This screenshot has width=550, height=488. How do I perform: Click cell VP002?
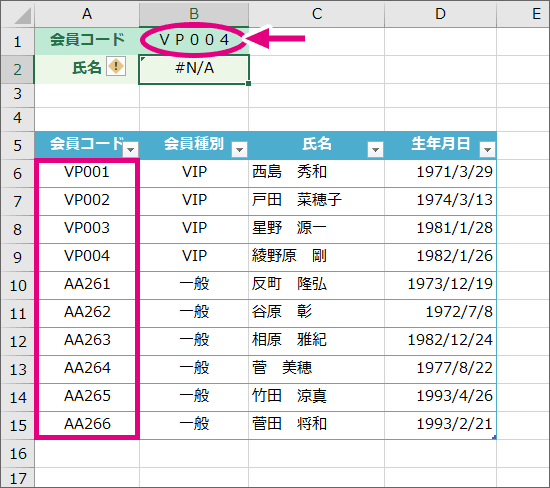tap(87, 200)
